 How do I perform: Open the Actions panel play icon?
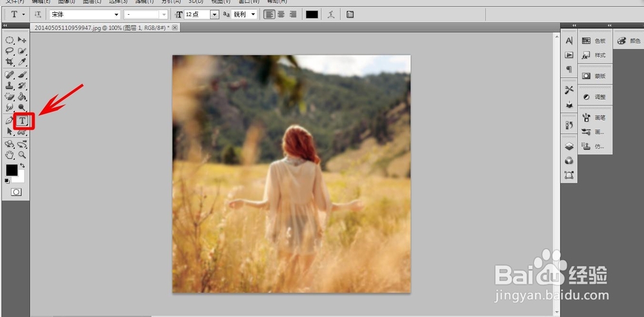[569, 55]
